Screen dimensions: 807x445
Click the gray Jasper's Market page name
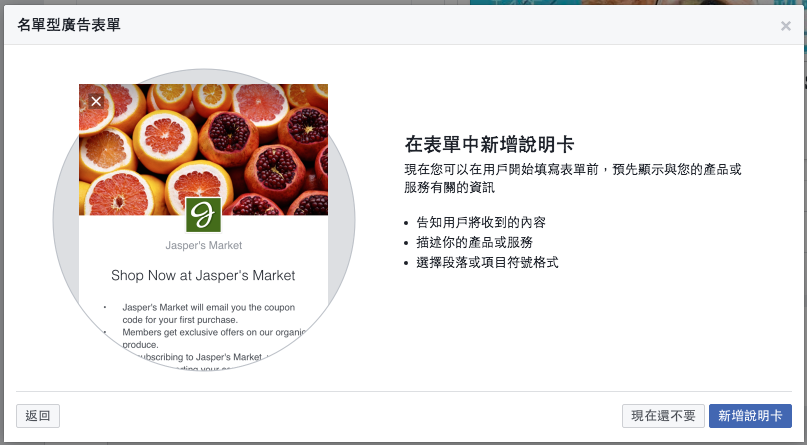pyautogui.click(x=203, y=245)
